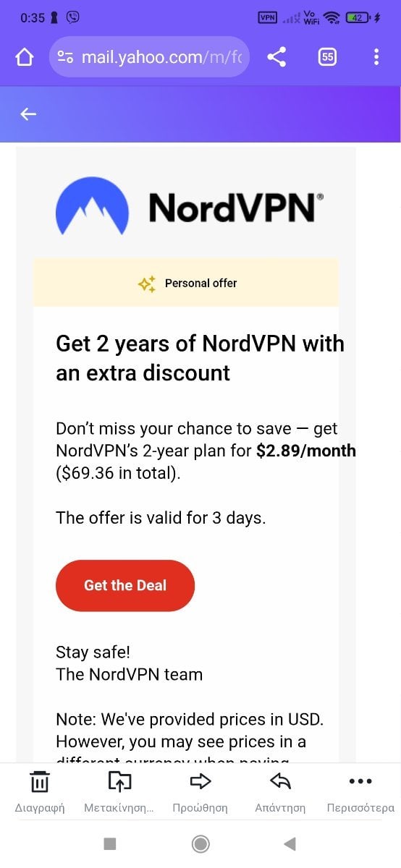Go back using the white arrow
401x868 pixels.
(28, 114)
